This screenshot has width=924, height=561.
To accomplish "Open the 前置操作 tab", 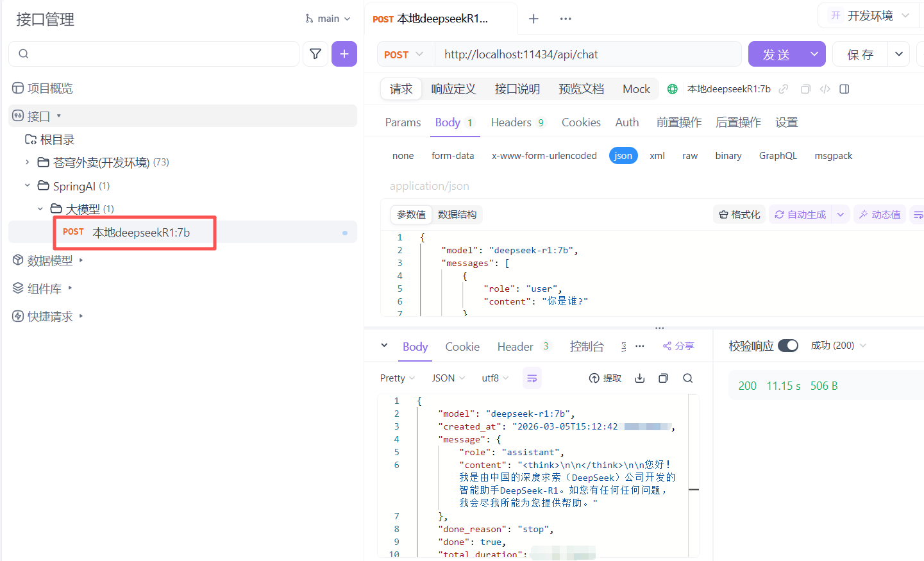I will (x=679, y=122).
